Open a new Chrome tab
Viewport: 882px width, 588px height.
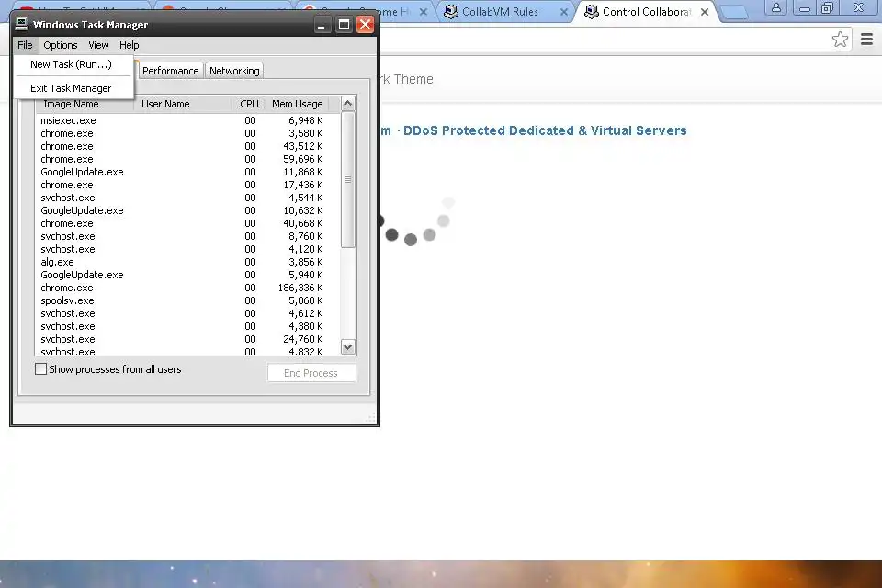tap(733, 12)
